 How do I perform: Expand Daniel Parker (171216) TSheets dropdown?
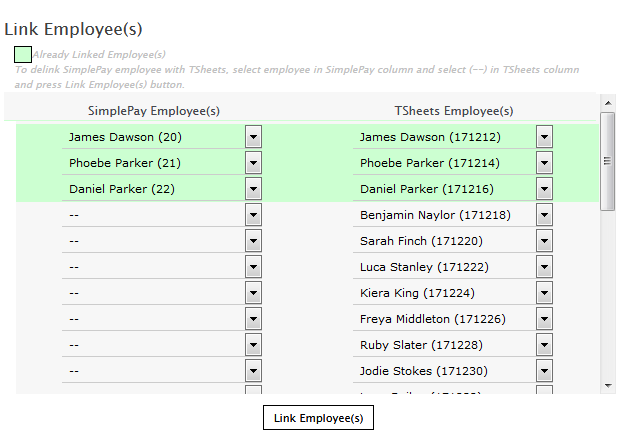click(544, 189)
